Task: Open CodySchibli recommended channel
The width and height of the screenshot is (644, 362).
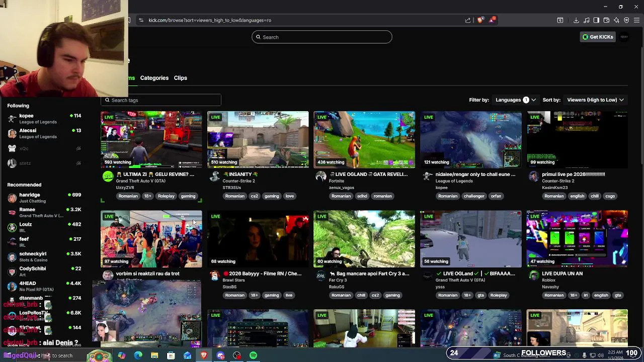Action: tap(44, 271)
